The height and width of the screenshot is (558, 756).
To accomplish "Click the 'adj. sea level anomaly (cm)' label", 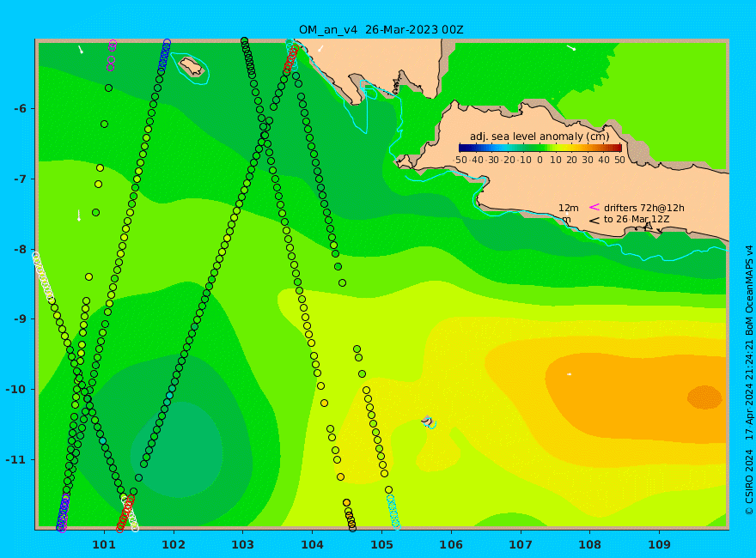I will pyautogui.click(x=540, y=136).
